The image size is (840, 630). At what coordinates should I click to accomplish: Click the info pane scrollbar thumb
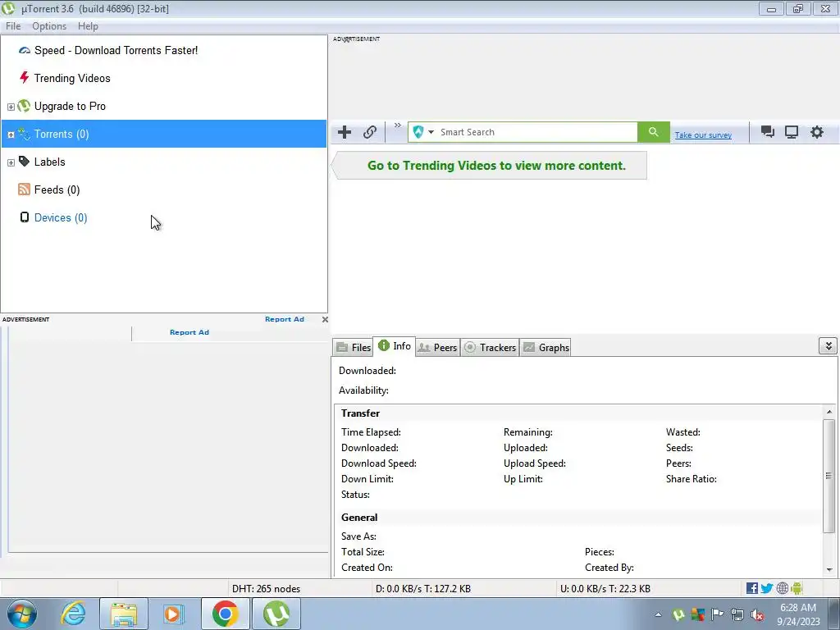click(829, 476)
